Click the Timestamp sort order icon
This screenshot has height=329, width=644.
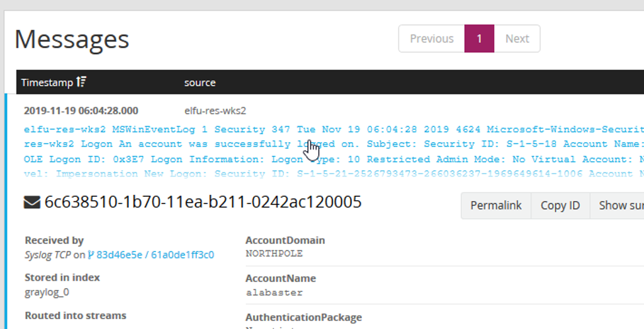coord(81,83)
